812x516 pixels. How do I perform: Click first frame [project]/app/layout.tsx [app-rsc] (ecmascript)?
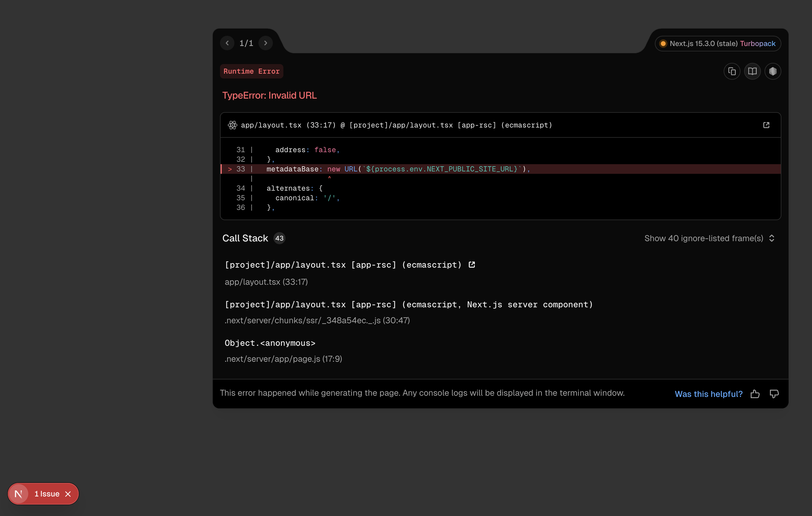343,265
